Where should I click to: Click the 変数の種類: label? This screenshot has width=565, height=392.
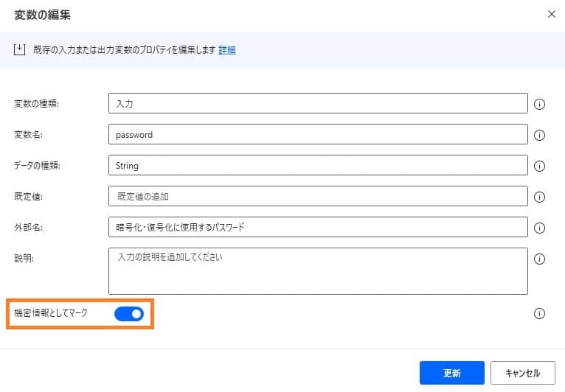click(x=36, y=104)
